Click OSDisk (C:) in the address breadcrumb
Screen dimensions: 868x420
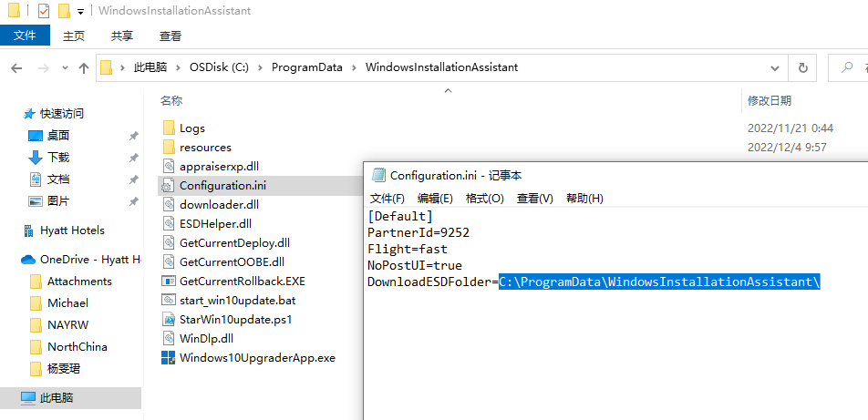coord(219,67)
